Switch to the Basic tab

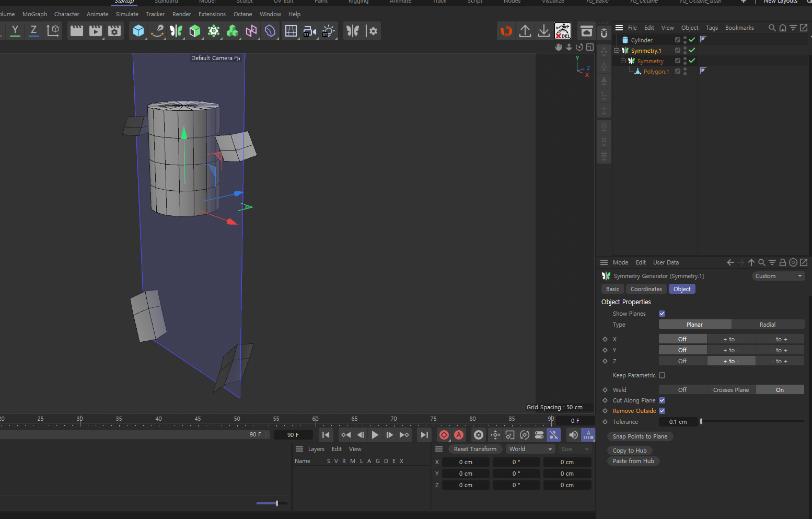coord(612,289)
